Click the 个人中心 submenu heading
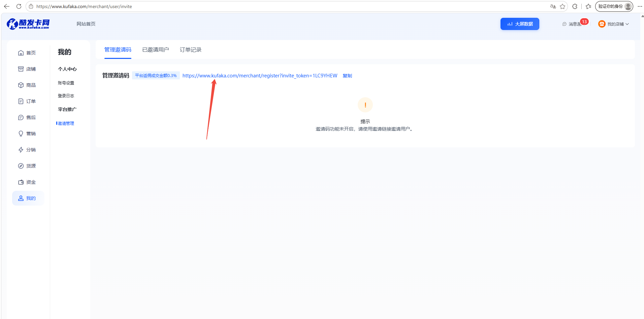Viewport: 644px width, 319px height. point(67,69)
